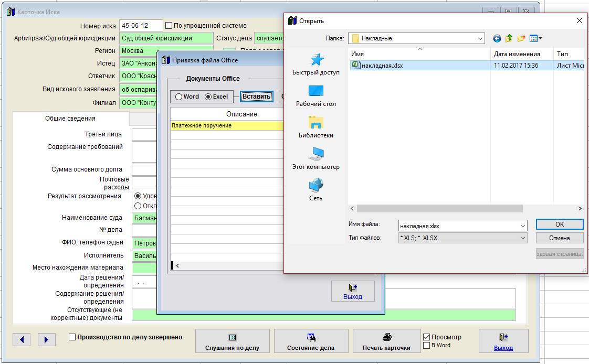Image resolution: width=589 pixels, height=364 pixels.
Task: Check the В Word option
Action: [426, 346]
